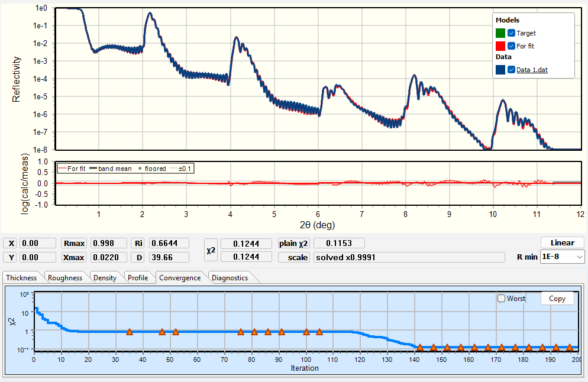Click the 'log(calc/meas)' axis label

[x=25, y=184]
